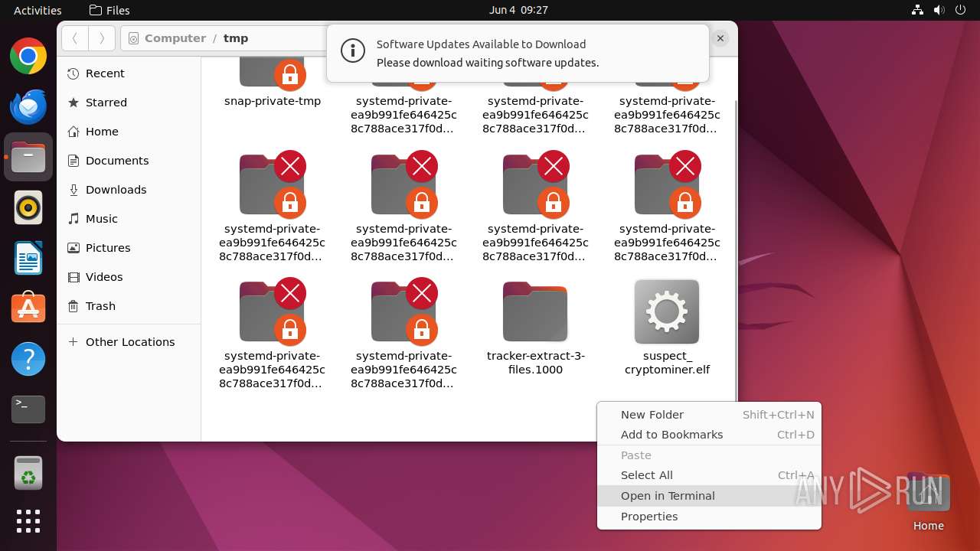980x551 pixels.
Task: Open the Help icon in the dock
Action: (28, 359)
